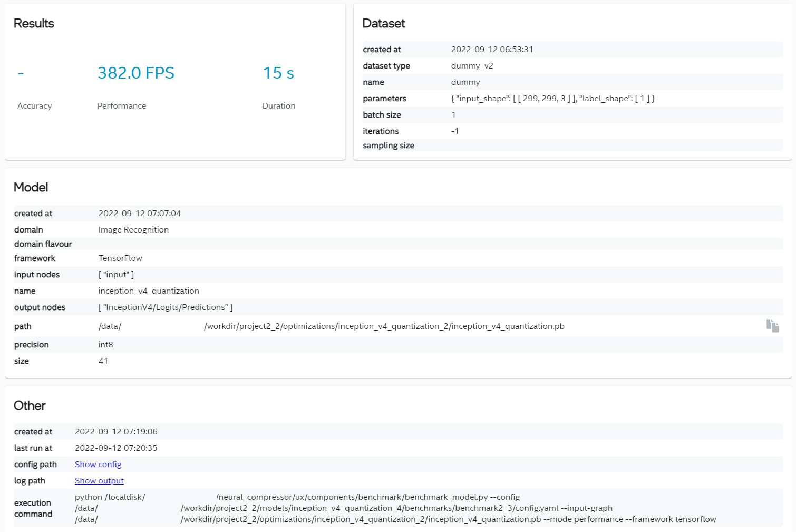Select the batch size value 1
Screen dimensions: 796x532
(x=453, y=114)
